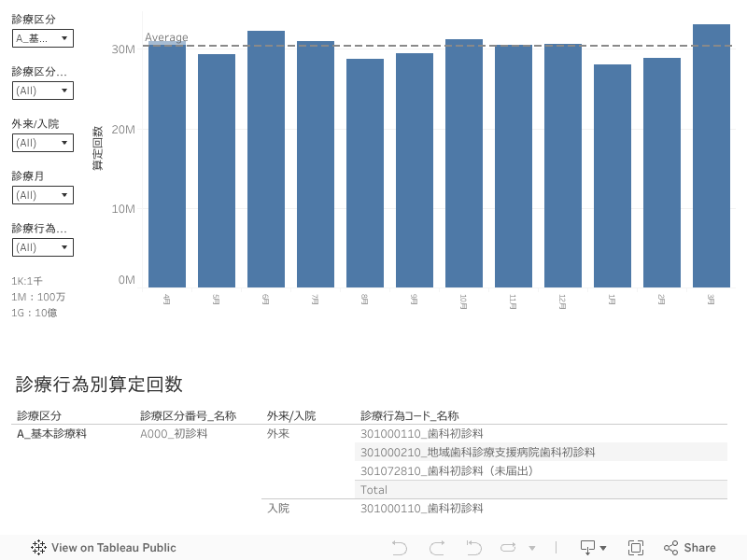Select 301000110_歯科初診料 under 入院
Image resolution: width=747 pixels, height=560 pixels.
[422, 509]
